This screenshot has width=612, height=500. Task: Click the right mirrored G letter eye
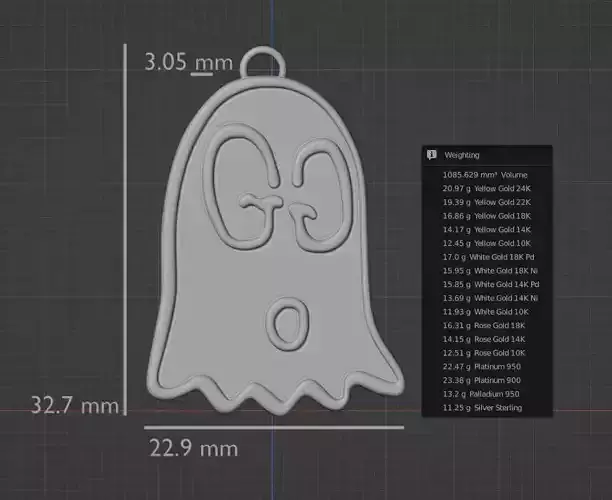(321, 195)
